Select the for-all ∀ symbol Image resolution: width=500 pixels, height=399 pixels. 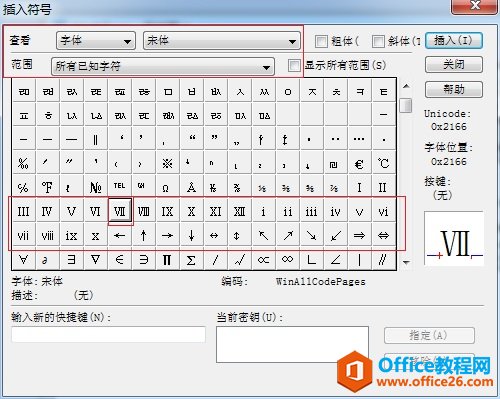coord(24,259)
